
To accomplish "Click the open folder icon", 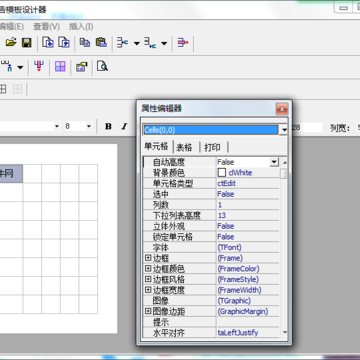I will point(11,43).
